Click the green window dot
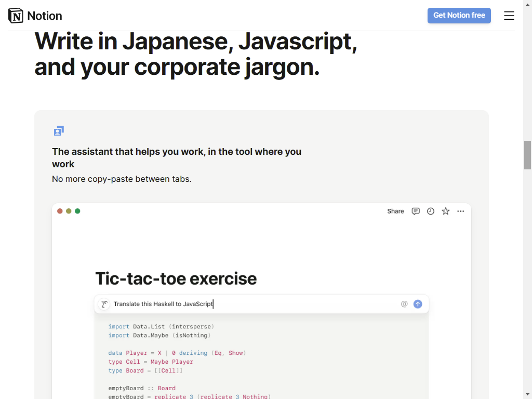 (77, 211)
